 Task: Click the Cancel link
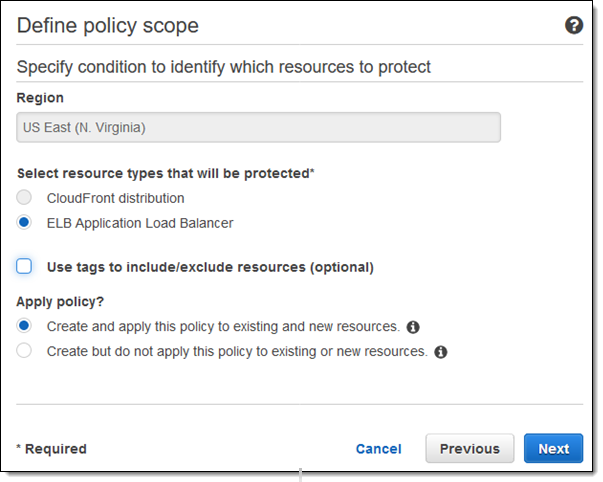[378, 449]
